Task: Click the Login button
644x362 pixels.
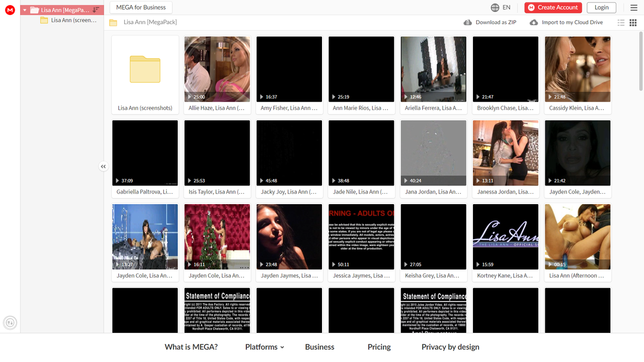Action: coord(601,8)
